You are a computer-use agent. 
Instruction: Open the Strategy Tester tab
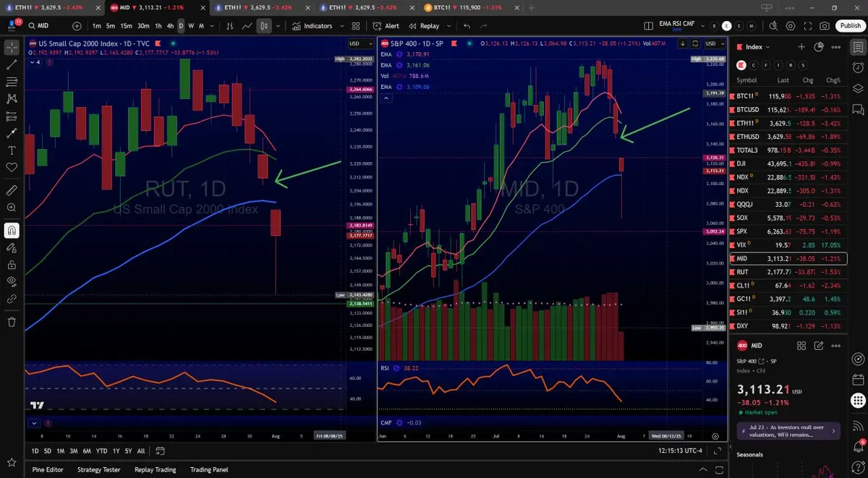click(99, 469)
